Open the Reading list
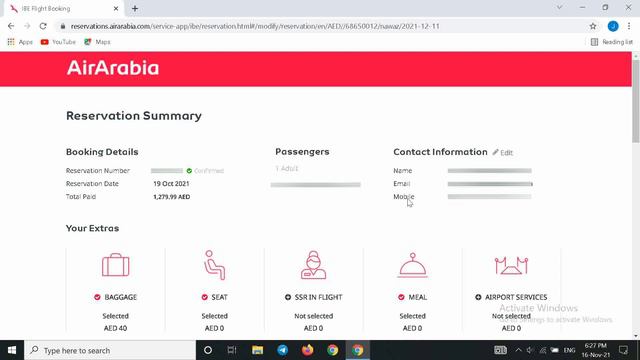Screen dimensions: 640x360 click(611, 42)
